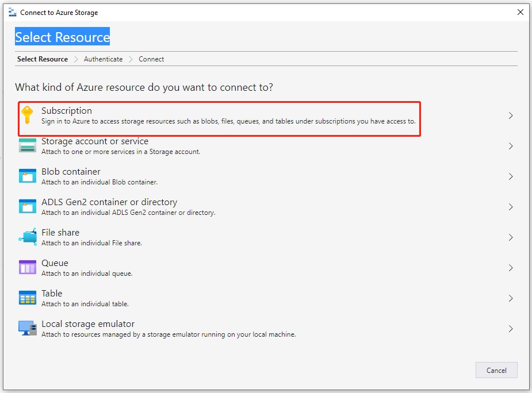
Task: Click the File share icon
Action: 28,237
